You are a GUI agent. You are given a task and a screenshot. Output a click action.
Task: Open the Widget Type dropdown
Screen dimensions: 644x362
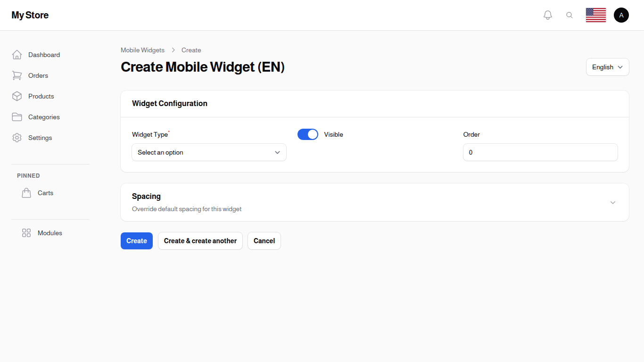tap(209, 152)
